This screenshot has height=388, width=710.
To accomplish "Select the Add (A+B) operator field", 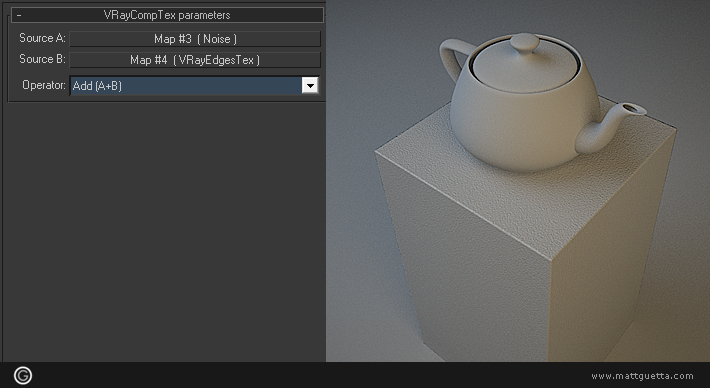I will pyautogui.click(x=186, y=86).
